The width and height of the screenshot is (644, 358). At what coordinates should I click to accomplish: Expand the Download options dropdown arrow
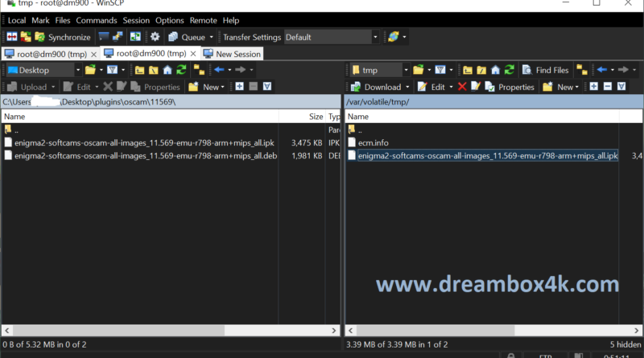pyautogui.click(x=407, y=87)
